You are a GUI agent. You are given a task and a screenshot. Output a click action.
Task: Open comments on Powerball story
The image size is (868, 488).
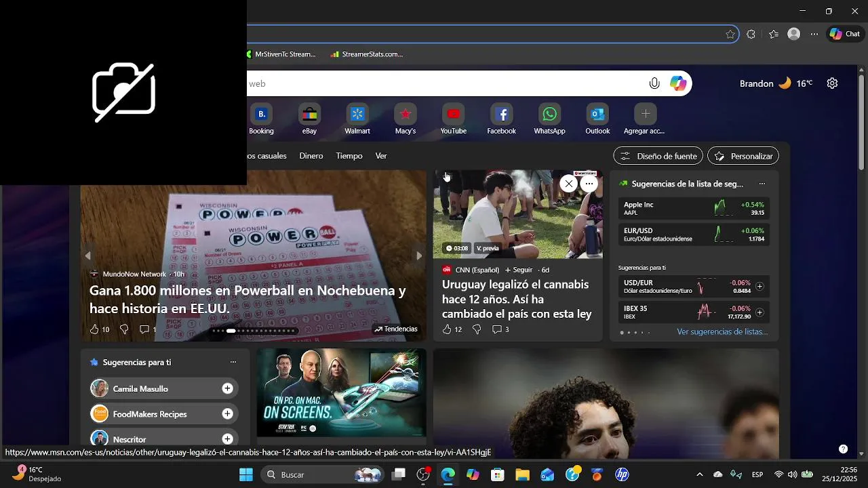pos(148,329)
